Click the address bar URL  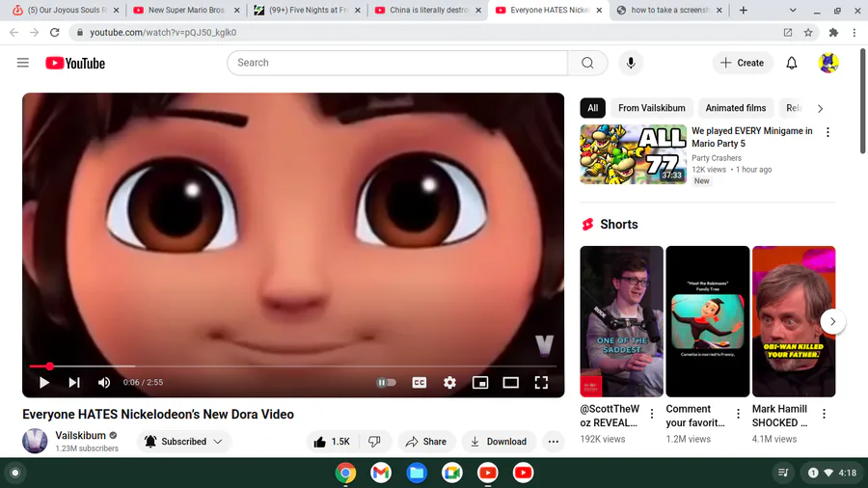(x=163, y=33)
